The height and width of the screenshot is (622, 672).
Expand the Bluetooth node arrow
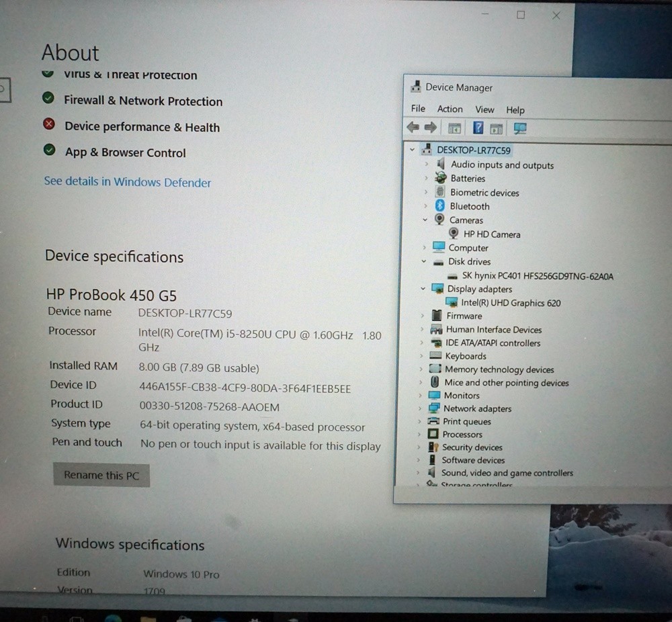(425, 206)
